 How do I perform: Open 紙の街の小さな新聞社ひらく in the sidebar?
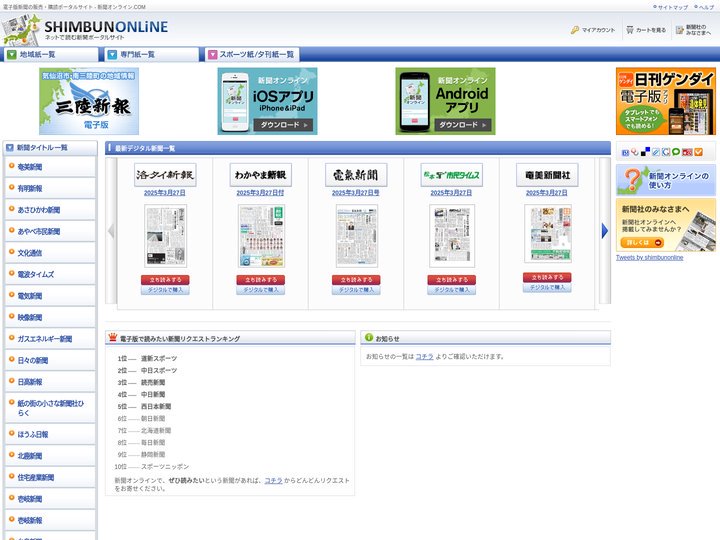[x=51, y=408]
